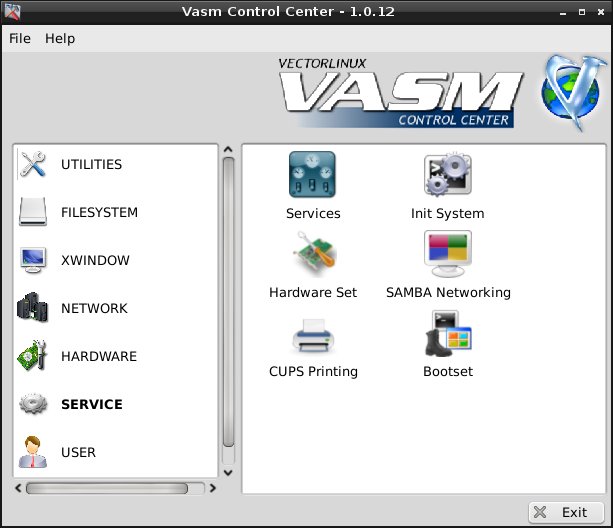Click sidebar scroll up arrow
This screenshot has height=528, width=613.
(x=228, y=151)
